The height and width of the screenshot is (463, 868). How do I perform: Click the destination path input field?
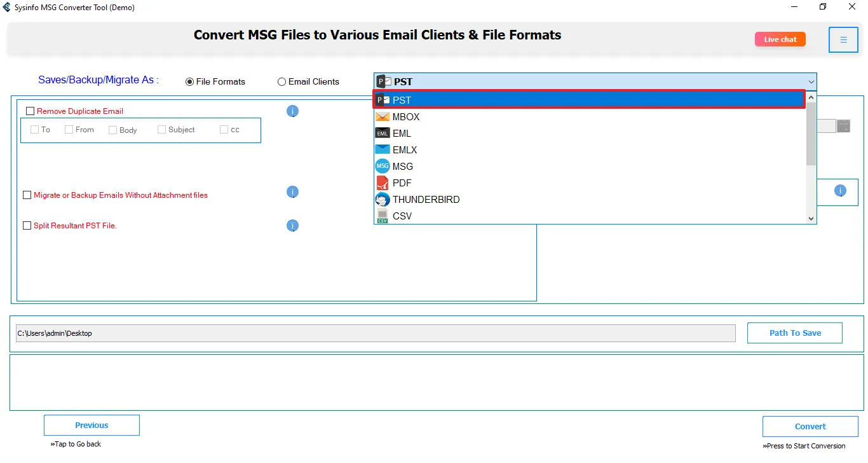[x=375, y=333]
